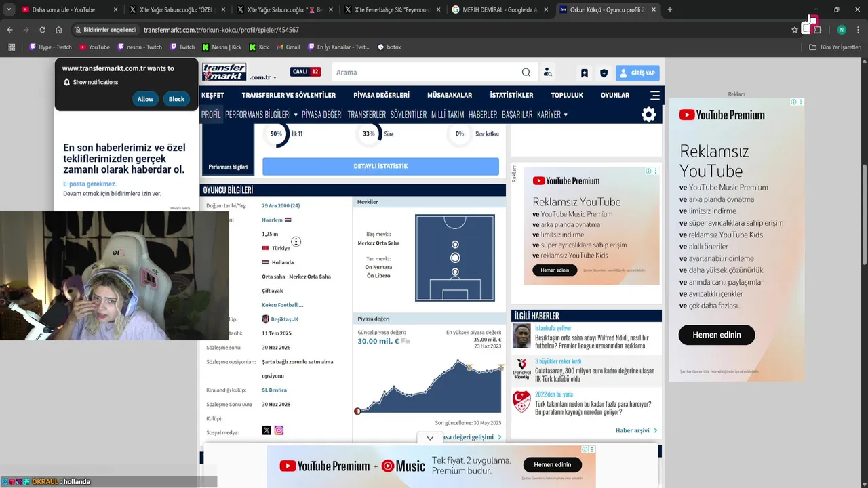
Task: Select the PİYASA DEĞERİ profile tab
Action: coord(322,115)
